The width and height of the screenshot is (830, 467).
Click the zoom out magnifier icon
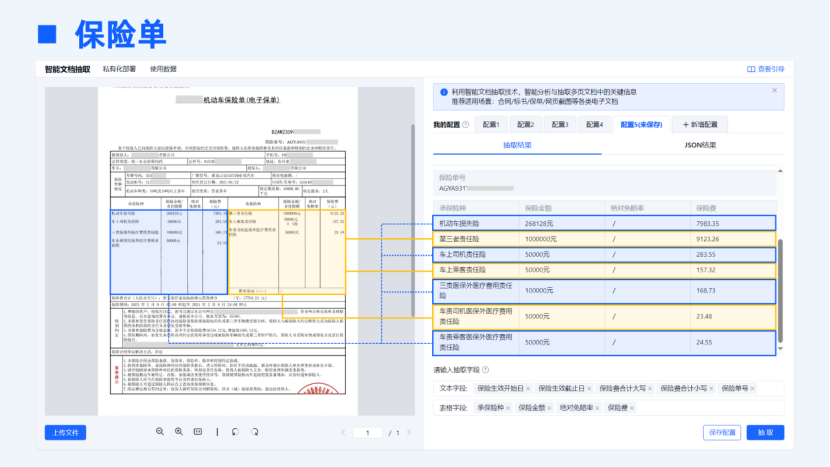(x=160, y=432)
